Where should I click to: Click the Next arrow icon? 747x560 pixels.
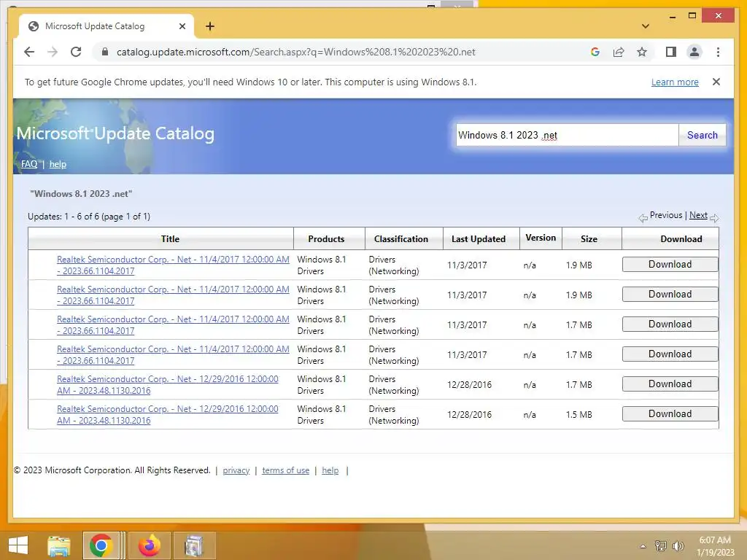[714, 218]
